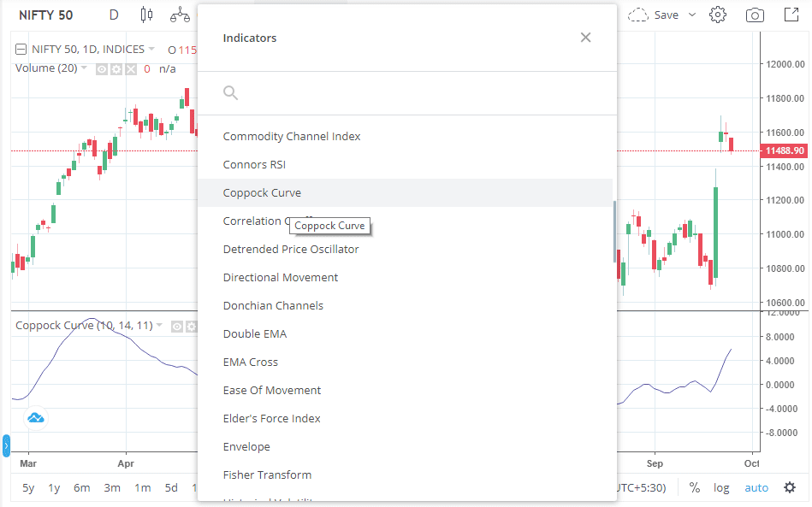The height and width of the screenshot is (507, 812).
Task: Toggle log scale mode
Action: pos(721,487)
